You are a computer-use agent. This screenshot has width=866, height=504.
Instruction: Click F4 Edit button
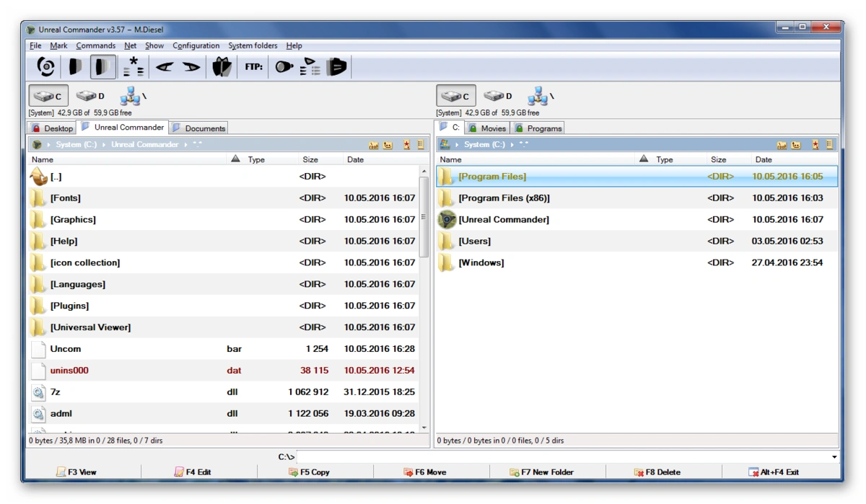[x=193, y=472]
